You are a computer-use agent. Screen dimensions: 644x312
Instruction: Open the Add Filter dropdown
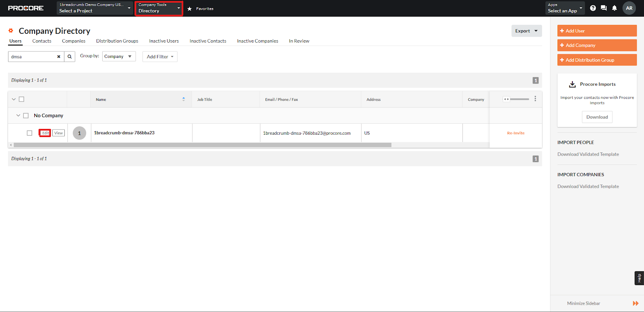click(x=160, y=57)
